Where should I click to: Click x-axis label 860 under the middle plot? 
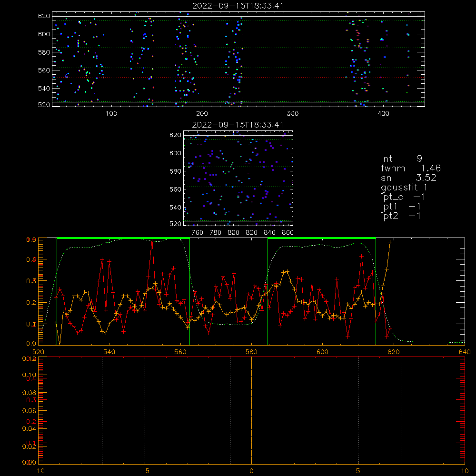tap(288, 233)
